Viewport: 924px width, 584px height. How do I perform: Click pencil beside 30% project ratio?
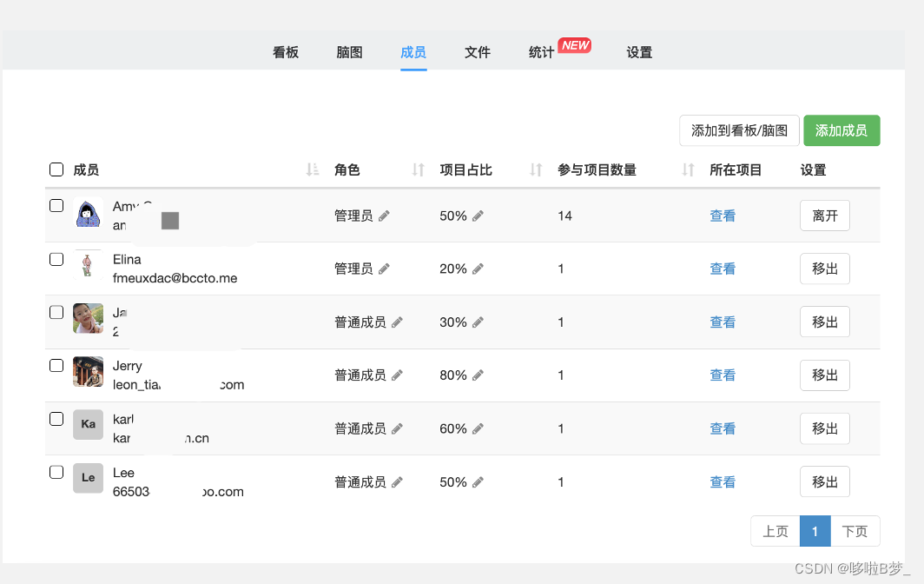coord(478,322)
